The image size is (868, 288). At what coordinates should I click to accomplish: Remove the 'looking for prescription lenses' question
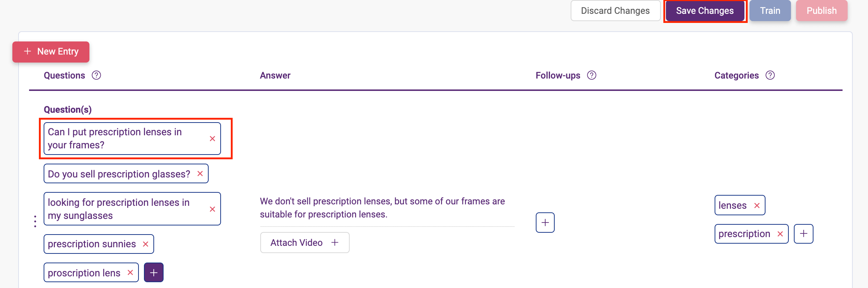213,209
